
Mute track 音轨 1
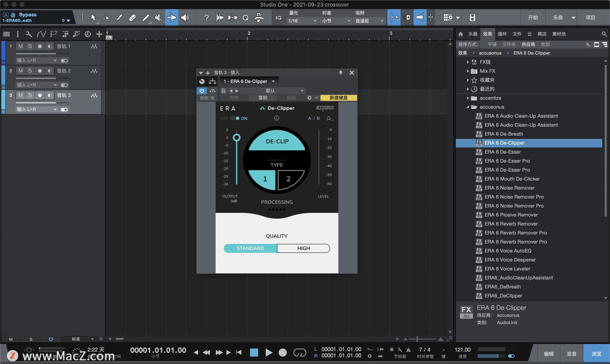pyautogui.click(x=20, y=46)
